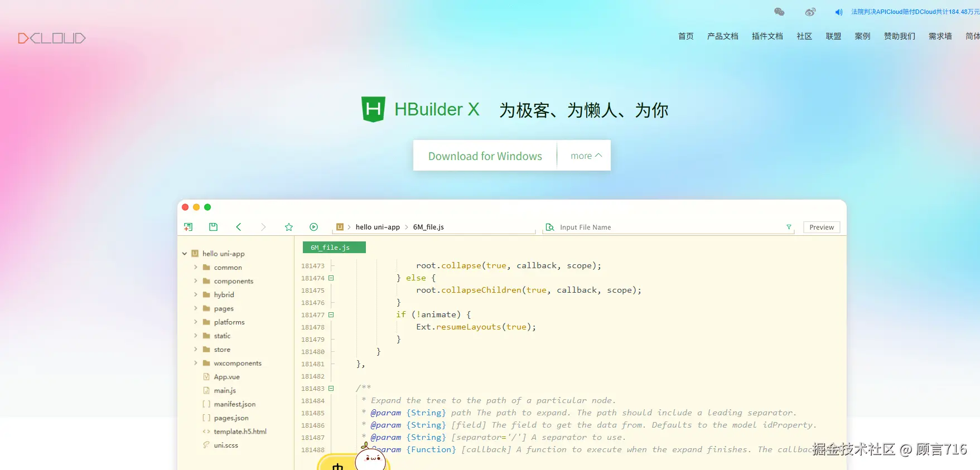The image size is (980, 470).
Task: Toggle code fold at line 181483
Action: [331, 389]
